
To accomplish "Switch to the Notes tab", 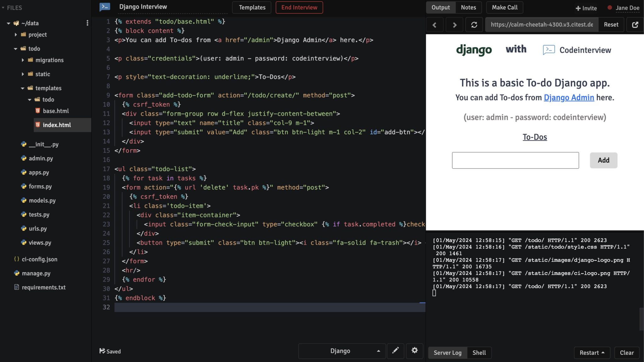I will coord(469,7).
